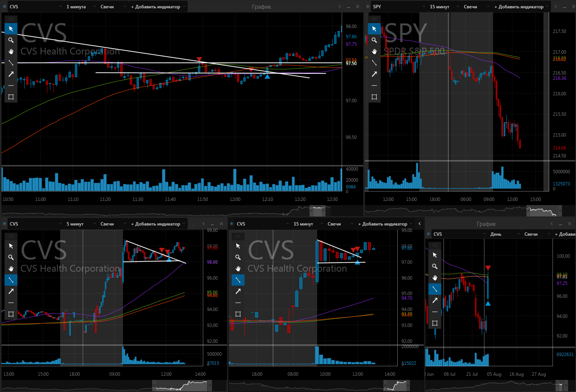The image size is (576, 392).
Task: Open the 'Свечи' chart type dropdown in CVS 1-minute chart
Action: click(x=113, y=7)
